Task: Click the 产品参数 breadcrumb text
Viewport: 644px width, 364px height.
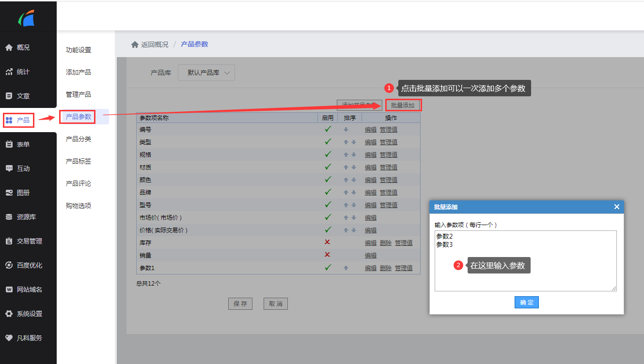Action: [x=194, y=44]
